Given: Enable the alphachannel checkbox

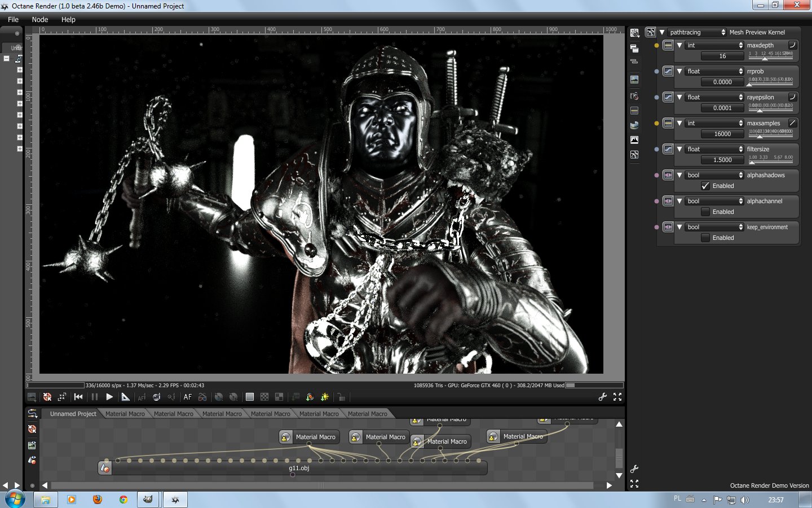Looking at the screenshot, I should pyautogui.click(x=705, y=212).
